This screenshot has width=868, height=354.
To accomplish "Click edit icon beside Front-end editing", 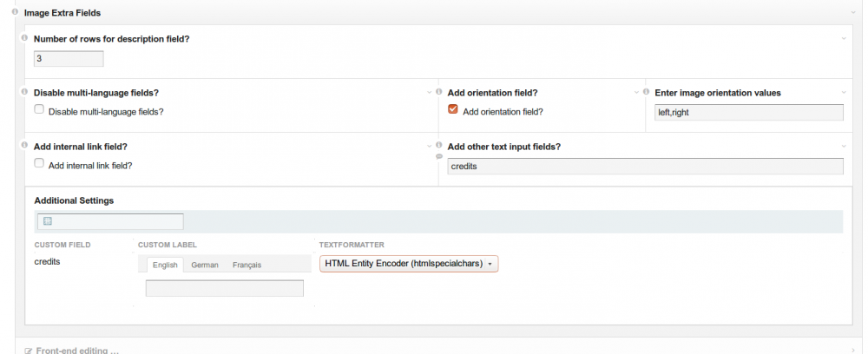I will click(x=28, y=350).
